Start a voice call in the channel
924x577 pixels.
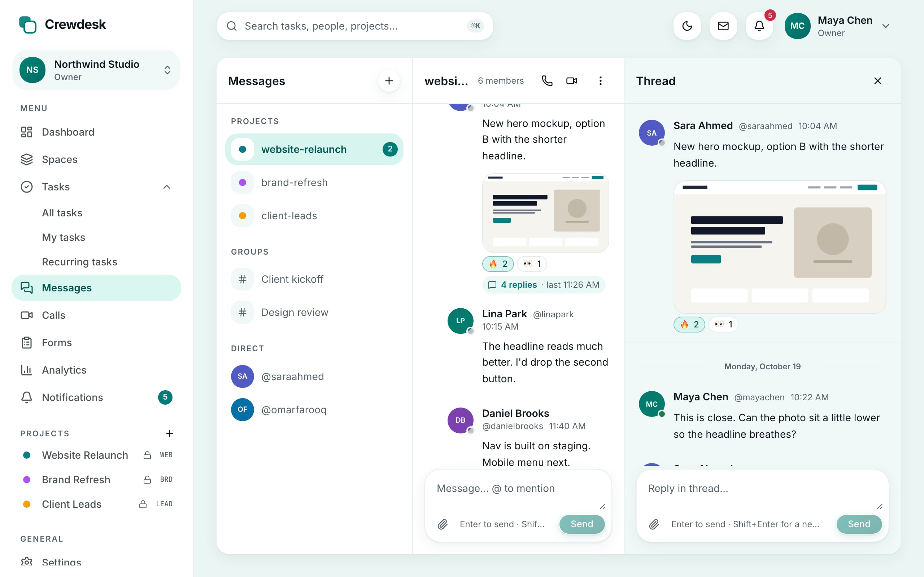click(x=547, y=80)
